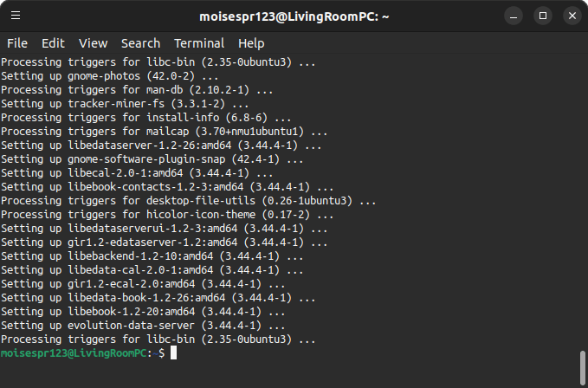588x388 pixels.
Task: Click the vertical scrollbar thumb
Action: (x=583, y=367)
